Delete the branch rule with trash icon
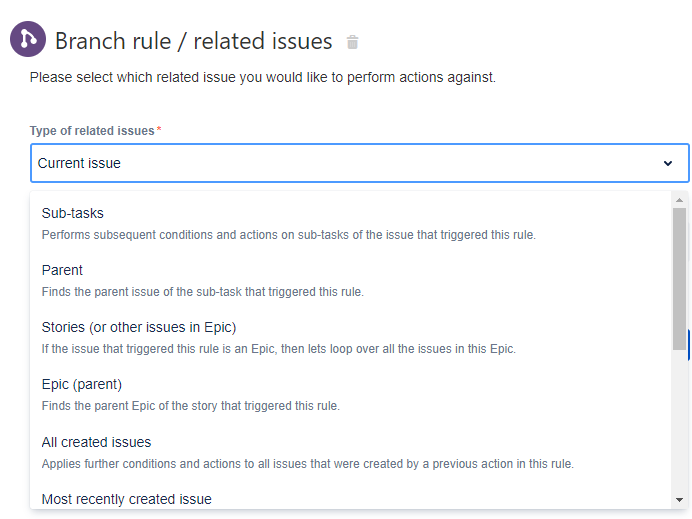692x519 pixels. tap(352, 42)
